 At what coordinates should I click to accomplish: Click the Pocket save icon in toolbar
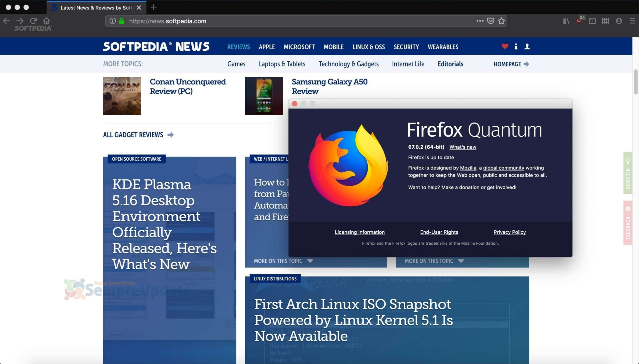[x=491, y=21]
